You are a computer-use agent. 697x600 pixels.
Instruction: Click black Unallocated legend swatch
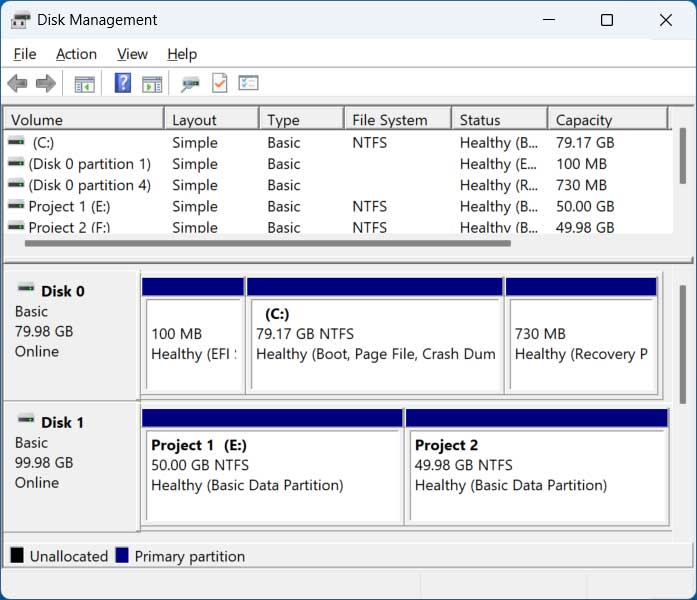pos(17,555)
